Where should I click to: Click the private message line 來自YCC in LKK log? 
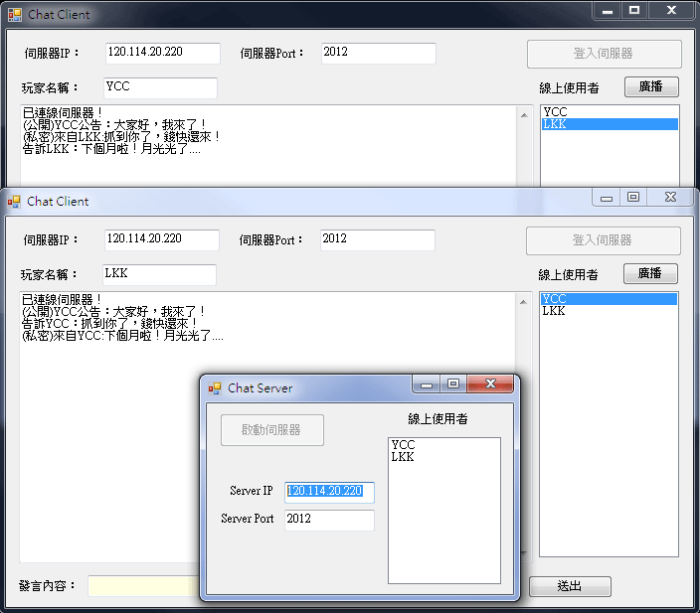pos(122,336)
